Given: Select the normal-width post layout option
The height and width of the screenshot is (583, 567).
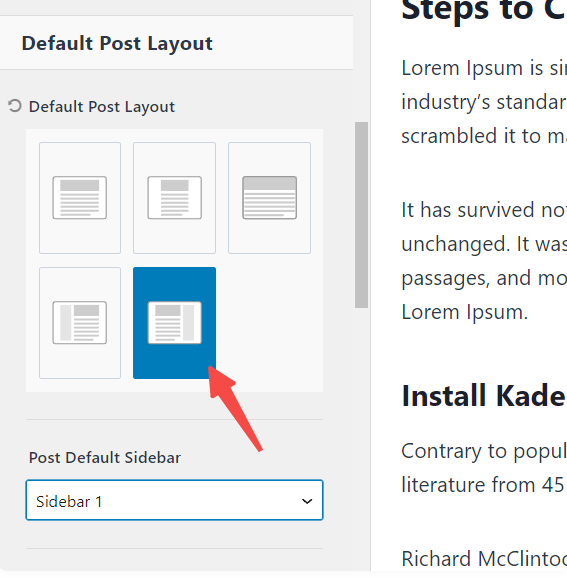Looking at the screenshot, I should (80, 198).
